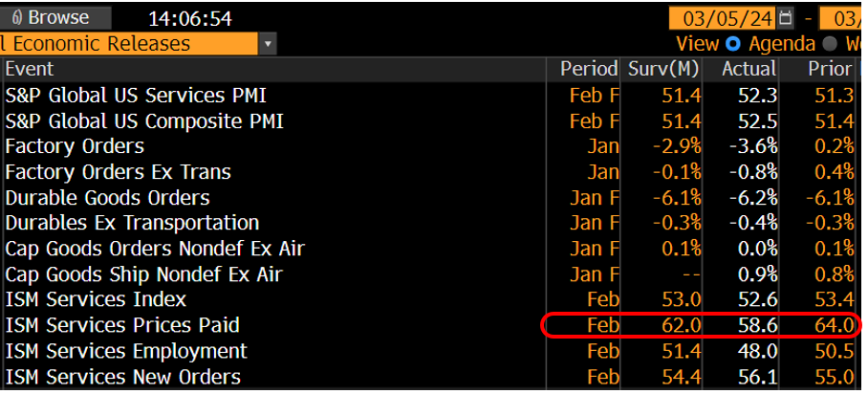Select the radio button right of Agenda

pyautogui.click(x=830, y=44)
